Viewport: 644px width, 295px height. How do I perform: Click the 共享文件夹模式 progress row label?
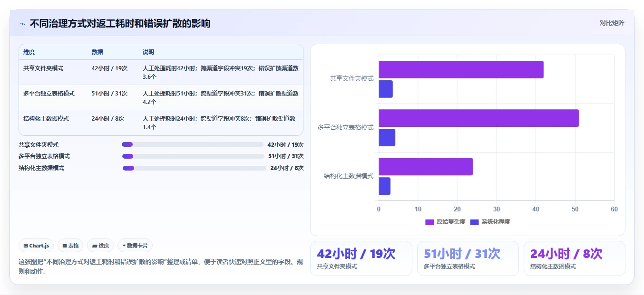click(39, 145)
